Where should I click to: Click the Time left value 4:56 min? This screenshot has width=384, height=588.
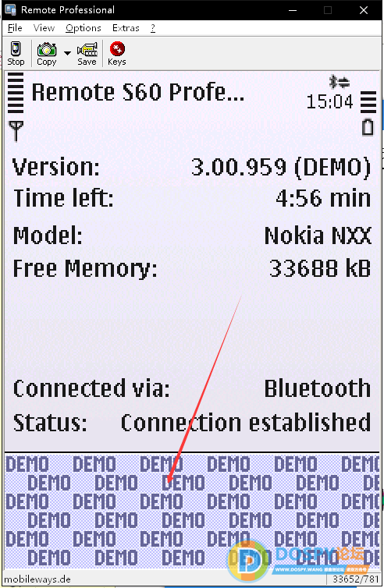point(323,198)
